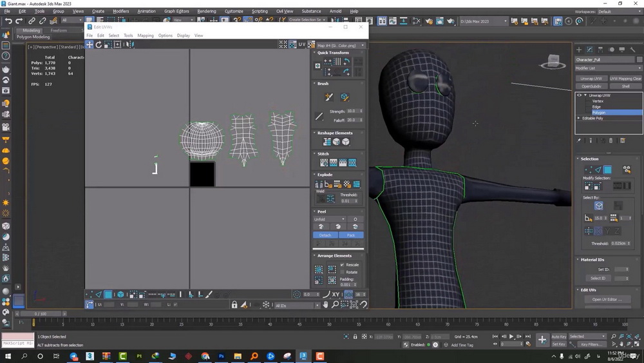Collapse the Quick Transform rollout
Image resolution: width=644 pixels, height=363 pixels.
[333, 53]
